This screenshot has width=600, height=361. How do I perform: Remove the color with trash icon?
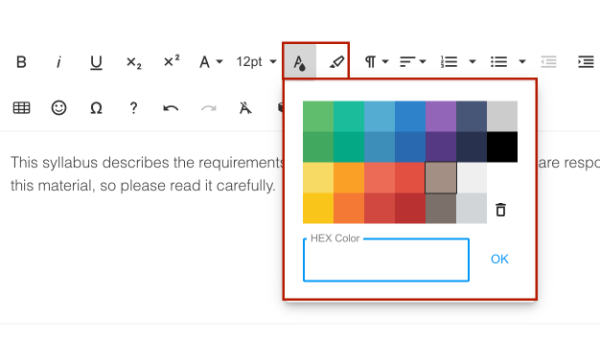[x=501, y=210]
